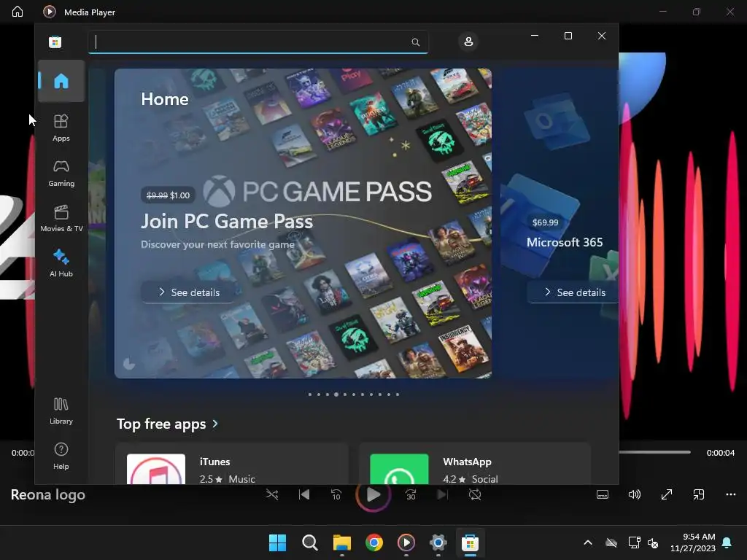Open Library in Store sidebar
The image size is (747, 560).
pyautogui.click(x=61, y=411)
